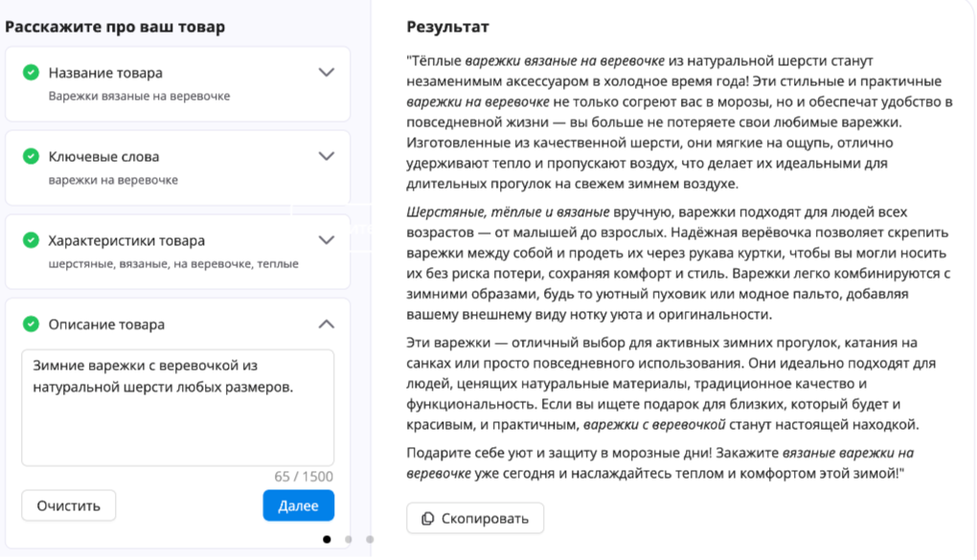Click green checkmark beside Ключевые слова
The width and height of the screenshot is (977, 560).
tap(31, 156)
